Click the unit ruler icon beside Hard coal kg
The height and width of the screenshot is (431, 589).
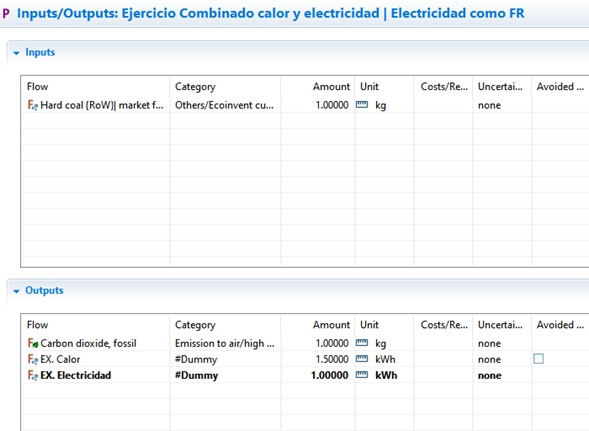(362, 104)
